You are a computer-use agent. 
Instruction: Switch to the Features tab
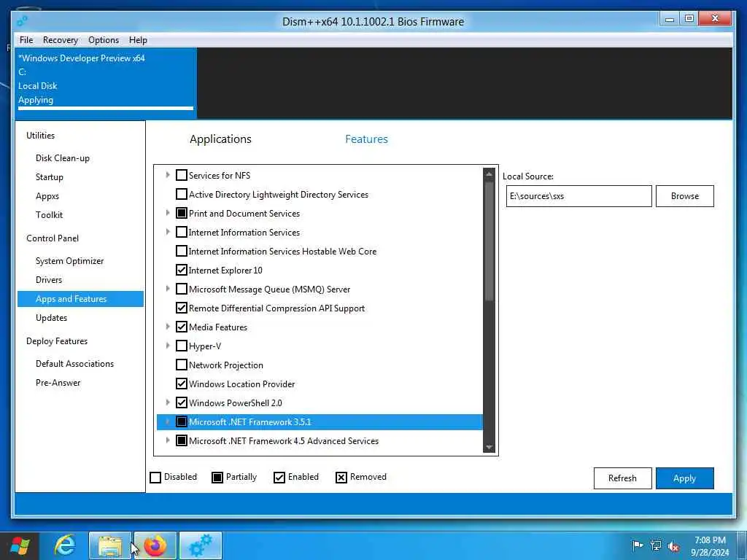[x=366, y=139]
